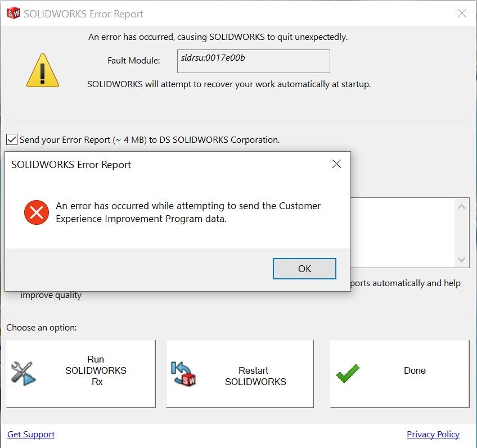Click the wrench icon for SOLIDWORKS Rx
The height and width of the screenshot is (448, 477).
pos(24,373)
